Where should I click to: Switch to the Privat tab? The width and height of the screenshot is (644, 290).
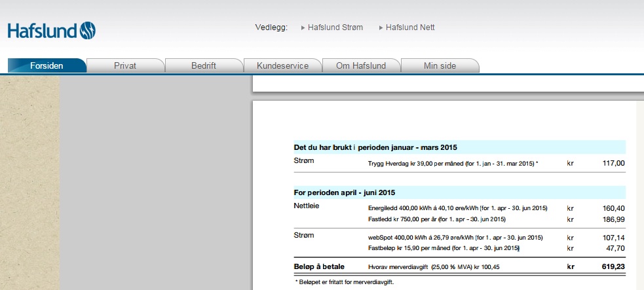pyautogui.click(x=125, y=65)
